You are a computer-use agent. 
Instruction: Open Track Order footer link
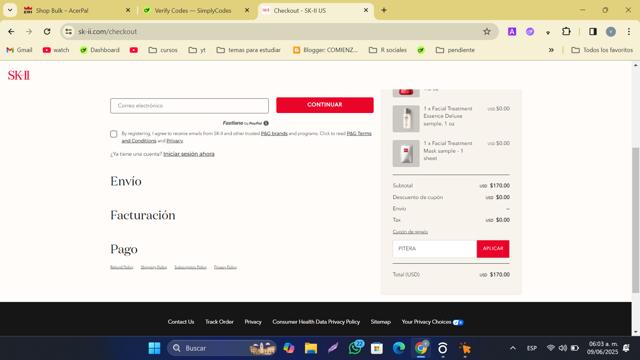coord(219,322)
